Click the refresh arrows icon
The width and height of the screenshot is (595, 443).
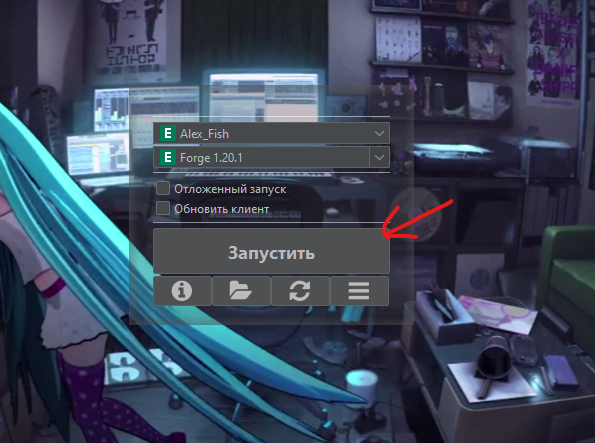tap(300, 291)
